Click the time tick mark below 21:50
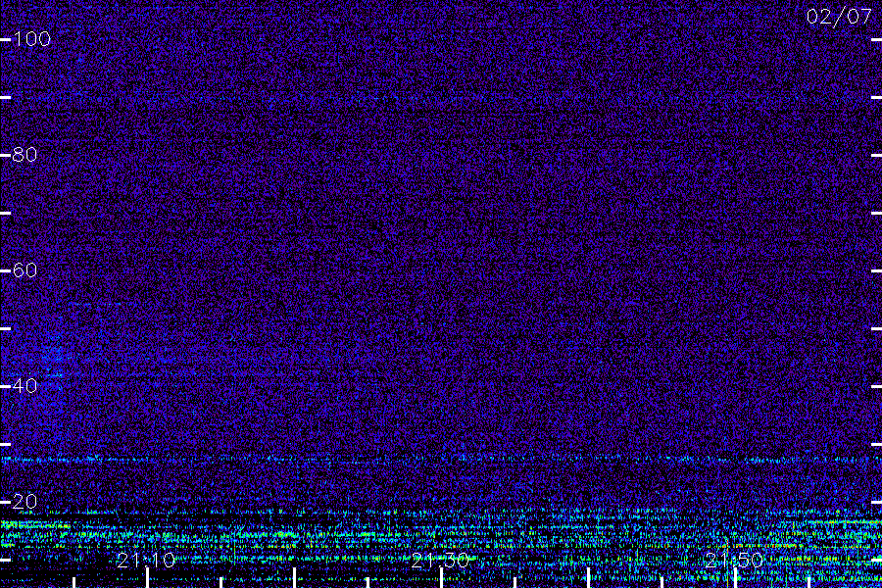The height and width of the screenshot is (588, 882). point(736,578)
